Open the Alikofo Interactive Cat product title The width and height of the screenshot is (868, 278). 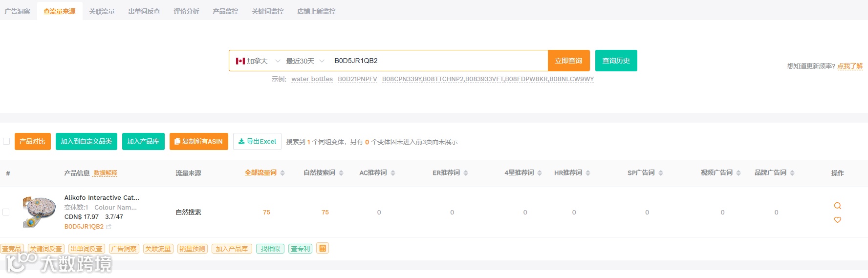[102, 198]
